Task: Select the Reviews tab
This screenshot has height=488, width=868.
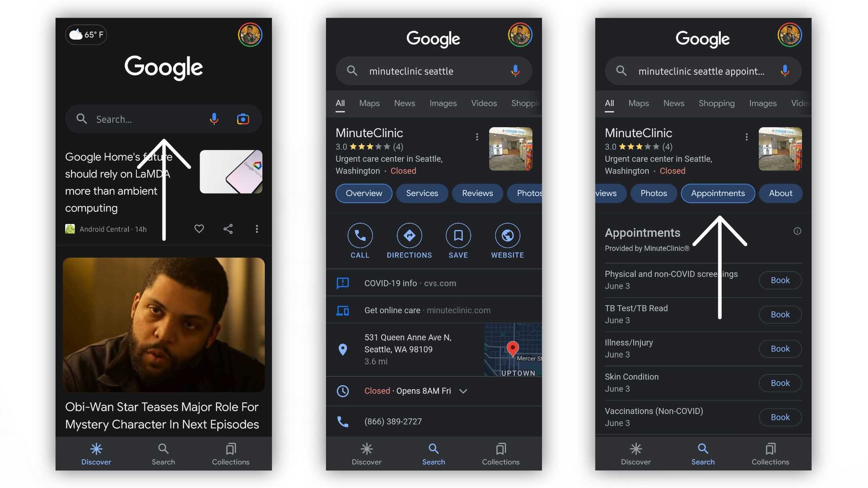Action: [x=478, y=193]
